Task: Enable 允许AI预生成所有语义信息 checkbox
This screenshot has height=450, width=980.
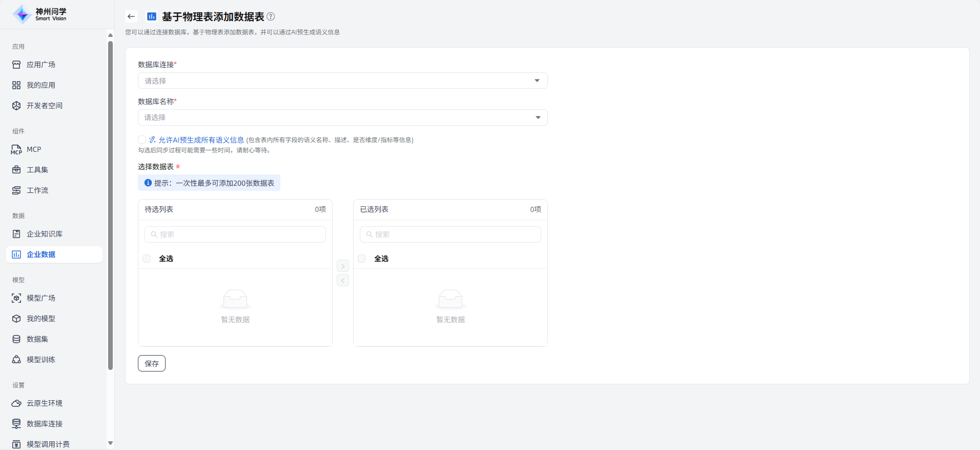Action: [142, 140]
